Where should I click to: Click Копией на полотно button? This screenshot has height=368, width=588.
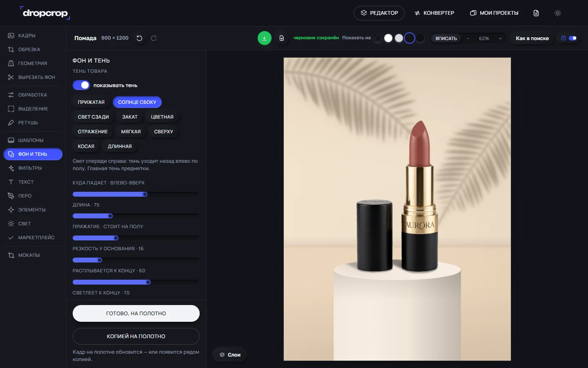(x=136, y=337)
